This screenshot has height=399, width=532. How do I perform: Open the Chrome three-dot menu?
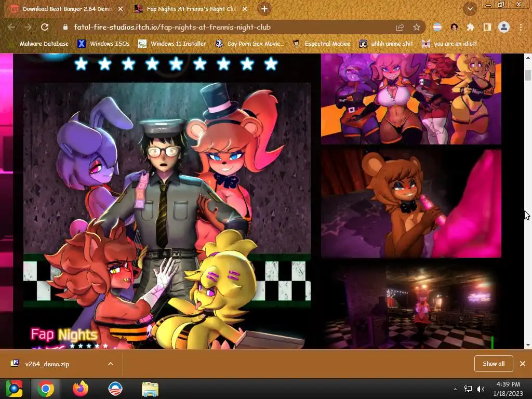pos(521,27)
